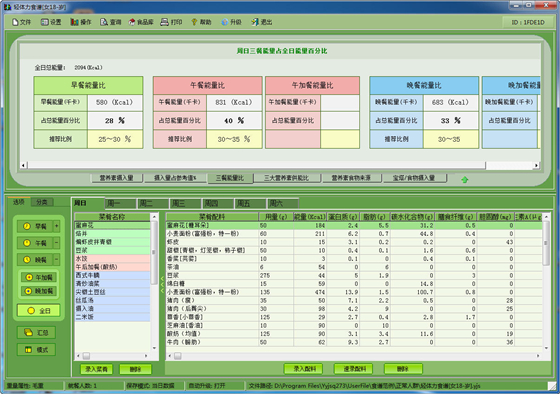Image resolution: width=560 pixels, height=394 pixels.
Task: Click the 录入配料 (Add ingredient) button
Action: coord(303,369)
